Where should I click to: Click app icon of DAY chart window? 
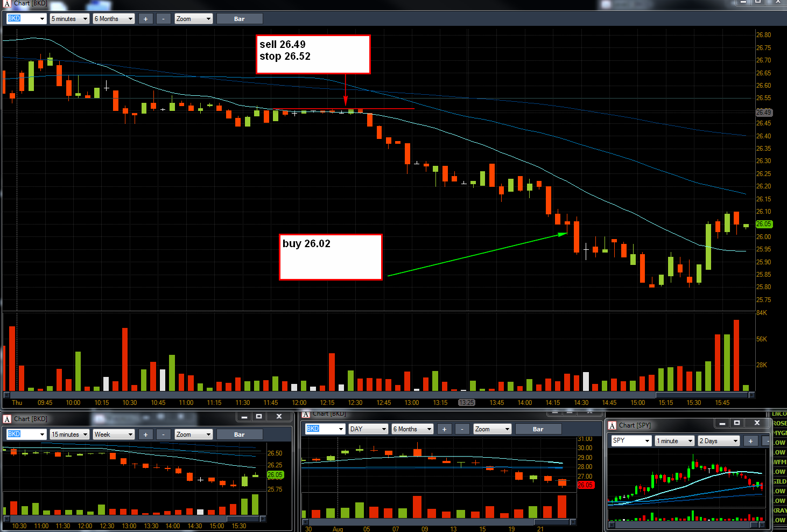(x=306, y=414)
